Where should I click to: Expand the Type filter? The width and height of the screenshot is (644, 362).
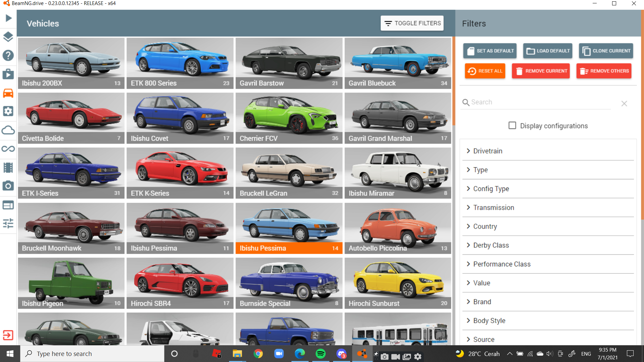tap(548, 170)
